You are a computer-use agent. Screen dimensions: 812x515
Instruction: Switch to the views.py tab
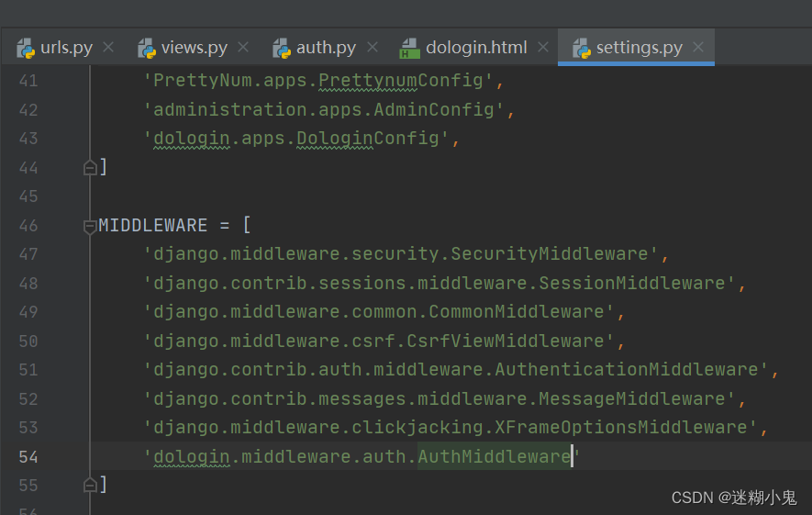pos(194,48)
